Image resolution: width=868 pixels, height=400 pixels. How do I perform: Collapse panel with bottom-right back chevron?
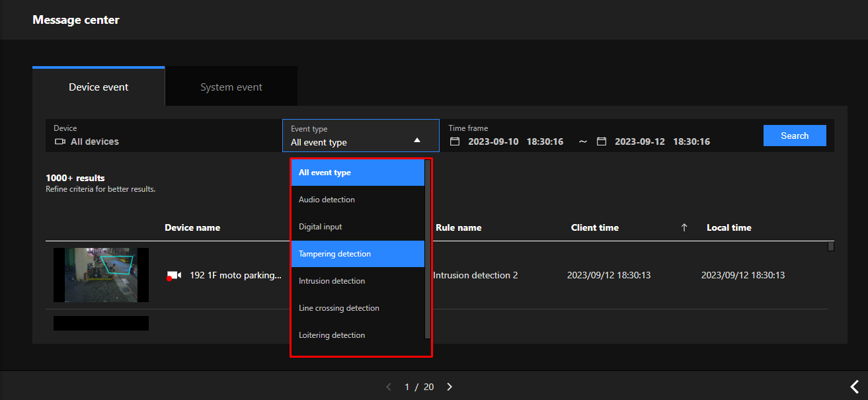(x=854, y=387)
